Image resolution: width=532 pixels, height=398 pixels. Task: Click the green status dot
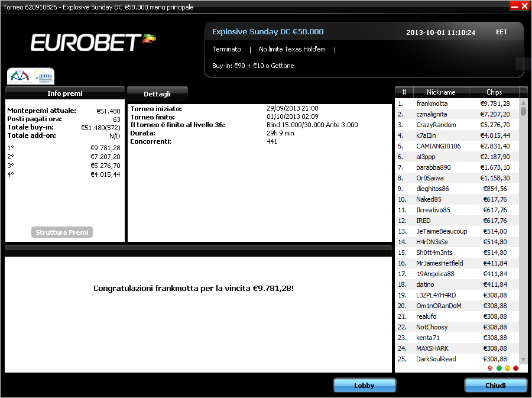499,368
